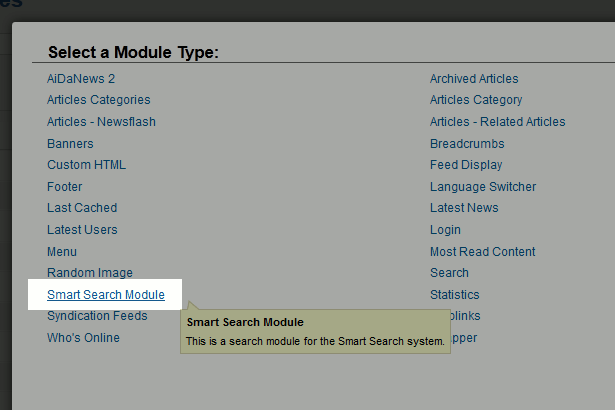Select the Login module type

click(x=445, y=230)
